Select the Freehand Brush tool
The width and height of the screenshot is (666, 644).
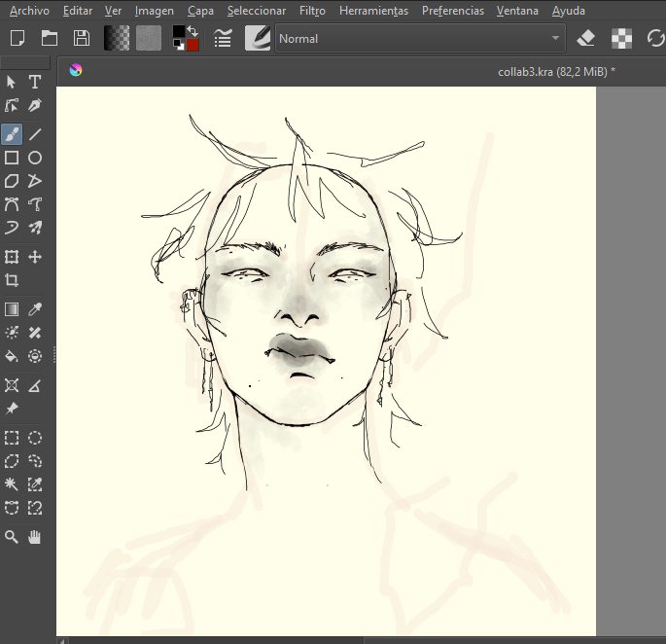pyautogui.click(x=12, y=134)
